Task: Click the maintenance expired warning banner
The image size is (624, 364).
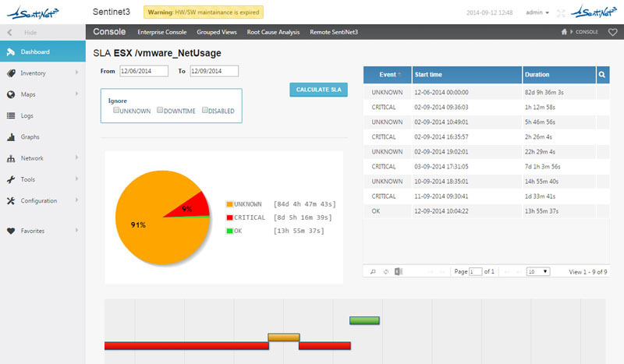Action: pos(204,12)
